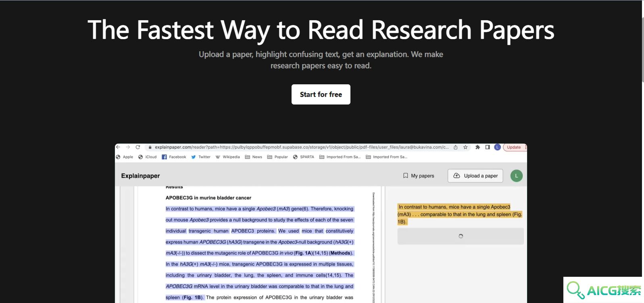
Task: Click the lock icon in the address bar
Action: point(150,147)
